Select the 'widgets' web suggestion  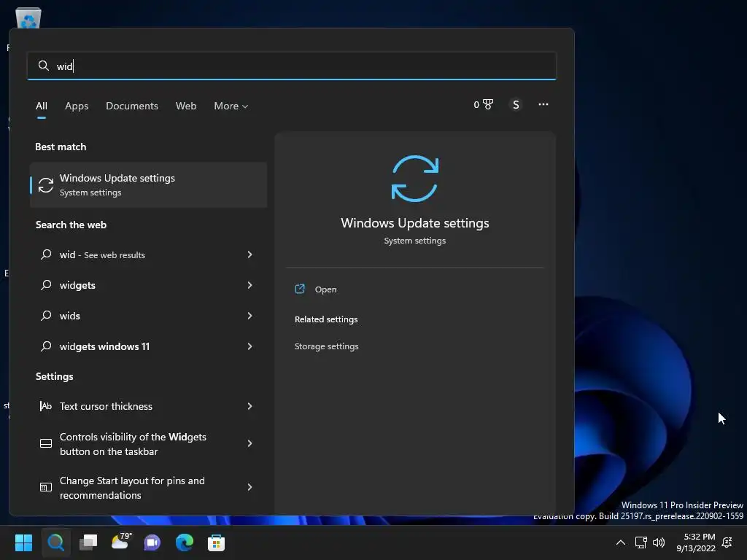click(148, 285)
